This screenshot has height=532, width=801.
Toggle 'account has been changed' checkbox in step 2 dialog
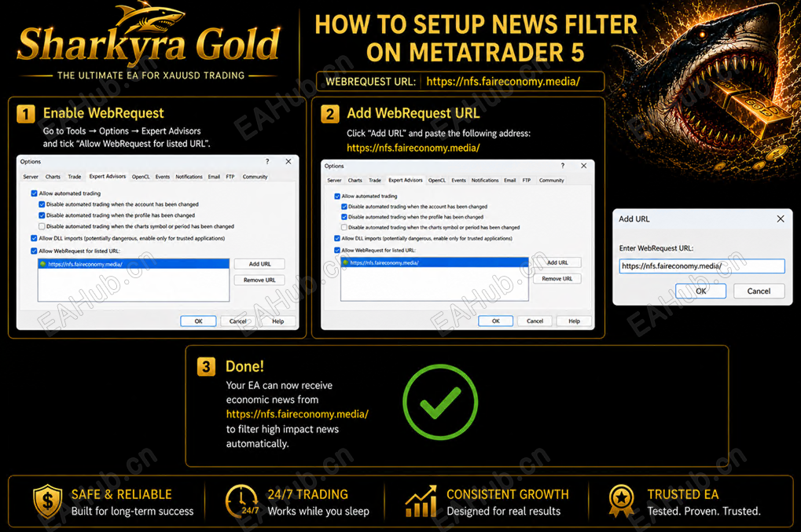click(x=344, y=207)
